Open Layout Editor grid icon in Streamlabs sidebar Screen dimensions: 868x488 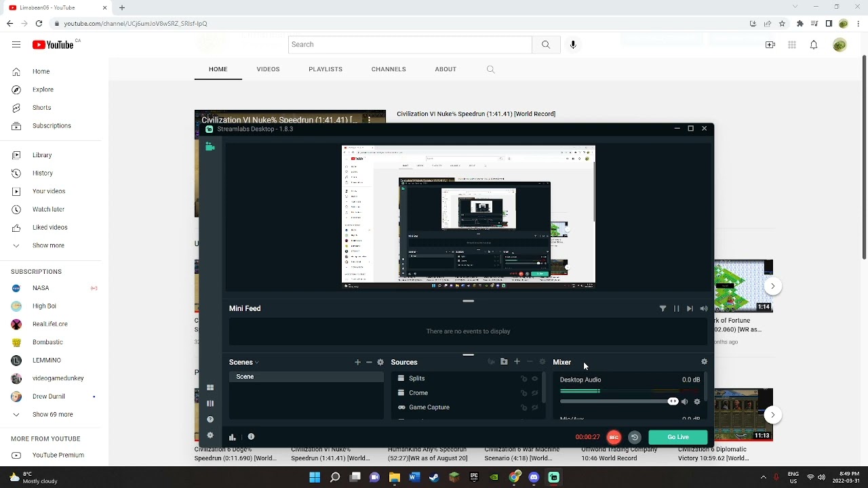[x=210, y=388]
